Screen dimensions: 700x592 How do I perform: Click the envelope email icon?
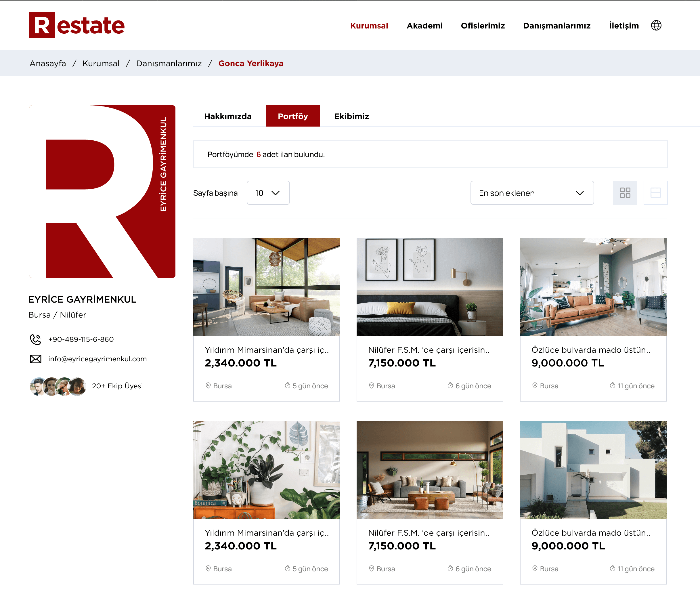[x=36, y=359]
